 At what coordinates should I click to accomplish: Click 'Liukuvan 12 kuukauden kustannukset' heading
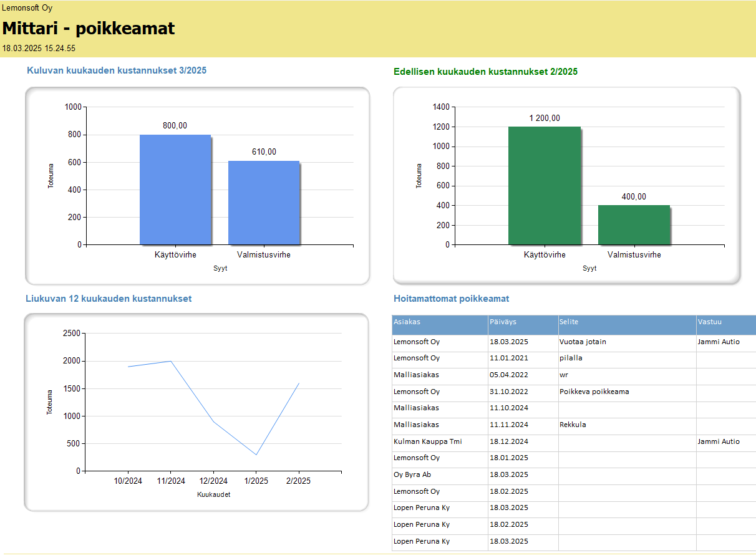(109, 299)
